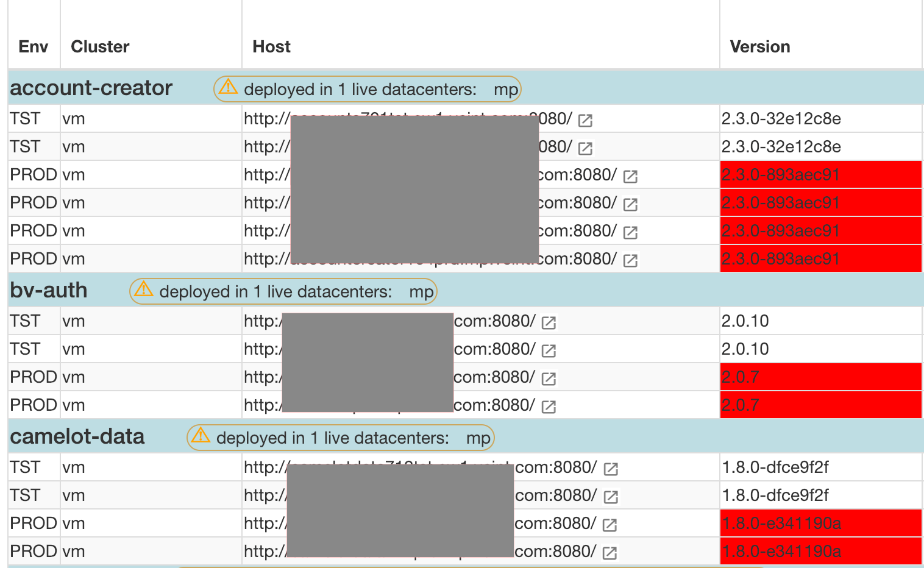Click the Env column header

(33, 46)
